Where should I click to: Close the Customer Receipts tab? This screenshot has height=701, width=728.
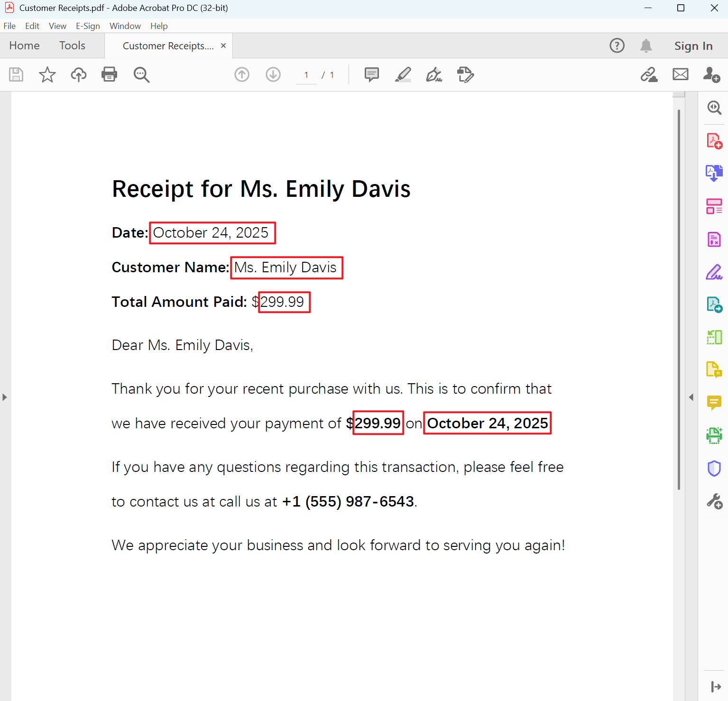tap(223, 46)
